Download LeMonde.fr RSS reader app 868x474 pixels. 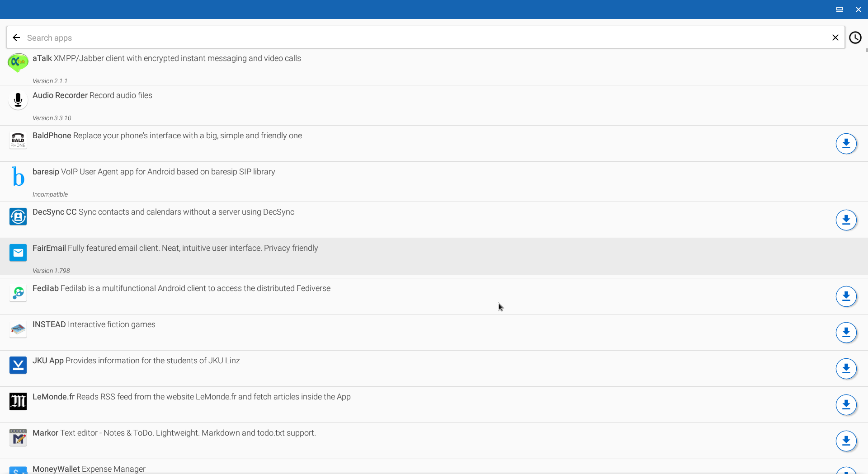[x=846, y=405]
